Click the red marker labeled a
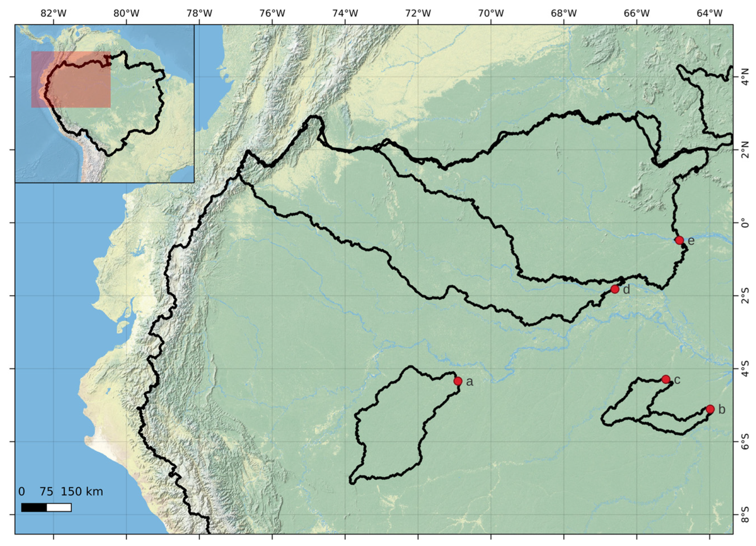Image resolution: width=756 pixels, height=546 pixels. pos(458,381)
